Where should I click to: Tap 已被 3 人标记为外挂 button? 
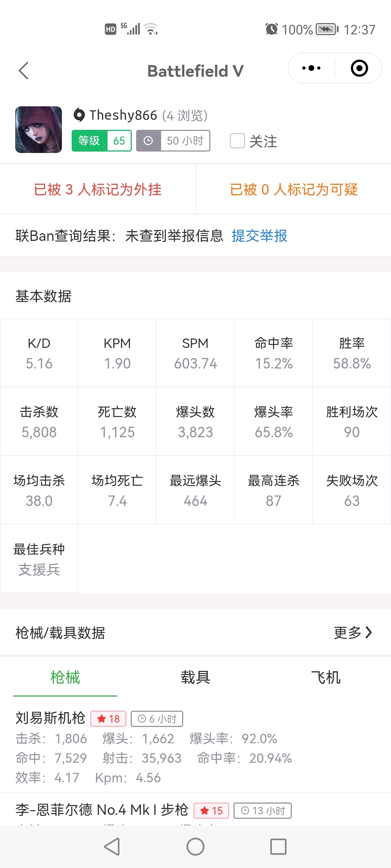click(98, 189)
